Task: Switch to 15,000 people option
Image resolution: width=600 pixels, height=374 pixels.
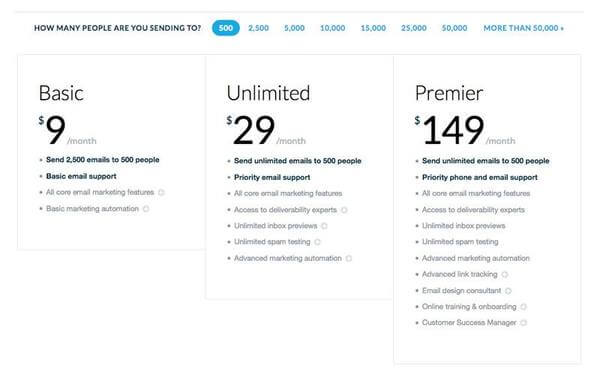Action: click(373, 28)
